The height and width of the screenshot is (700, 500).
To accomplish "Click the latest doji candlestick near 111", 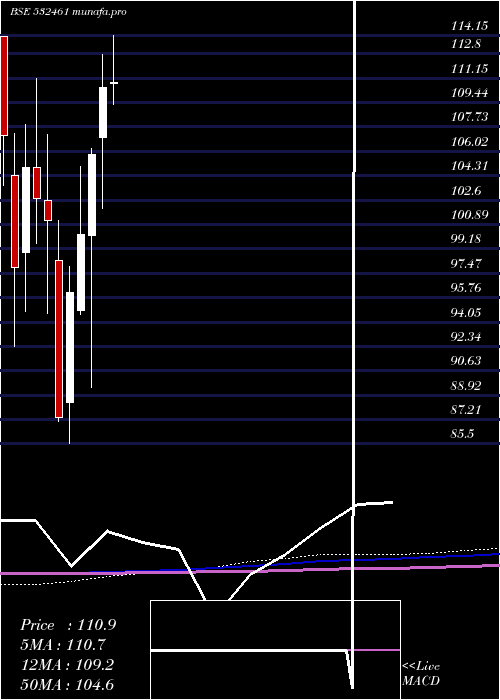I will click(x=114, y=83).
